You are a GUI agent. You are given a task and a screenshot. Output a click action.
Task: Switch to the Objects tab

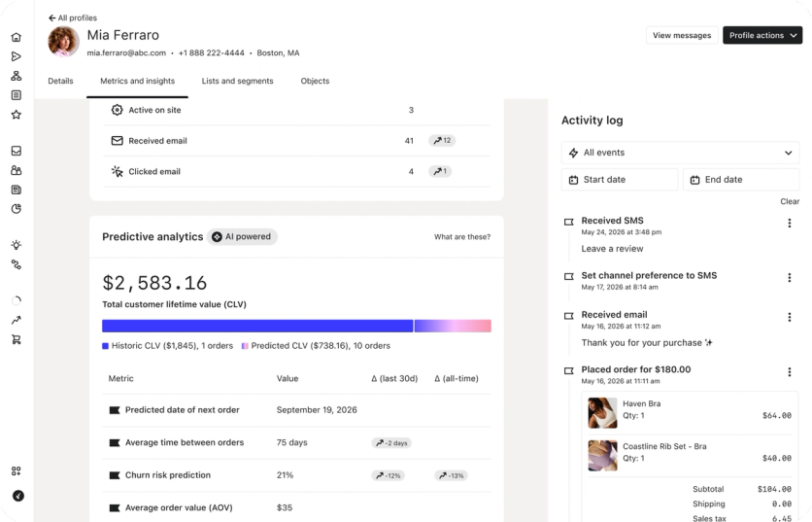pos(315,81)
